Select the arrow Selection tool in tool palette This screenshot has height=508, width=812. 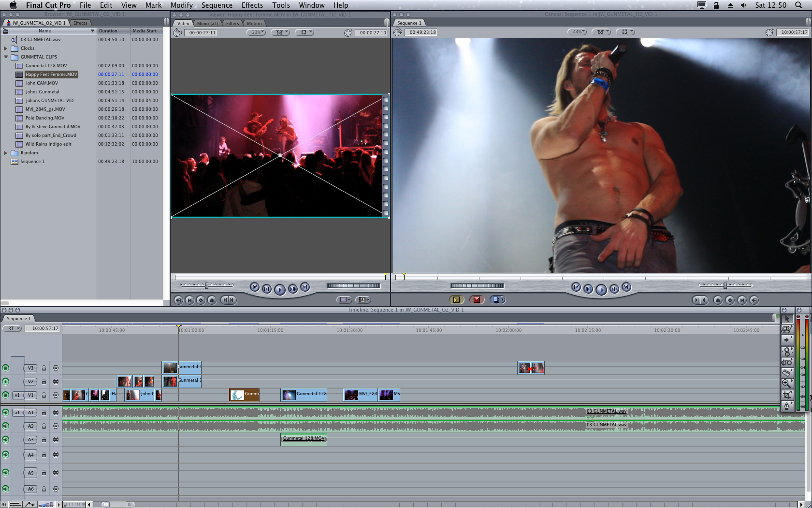(787, 319)
